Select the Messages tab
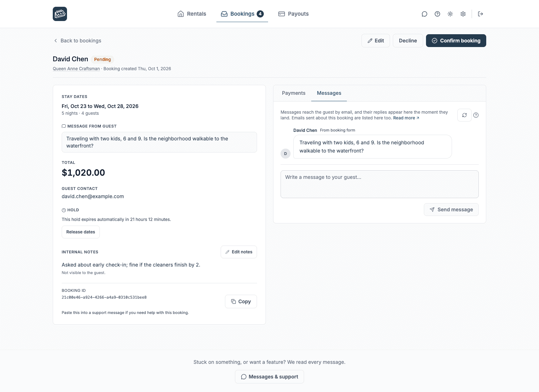Image resolution: width=539 pixels, height=392 pixels. click(x=329, y=93)
